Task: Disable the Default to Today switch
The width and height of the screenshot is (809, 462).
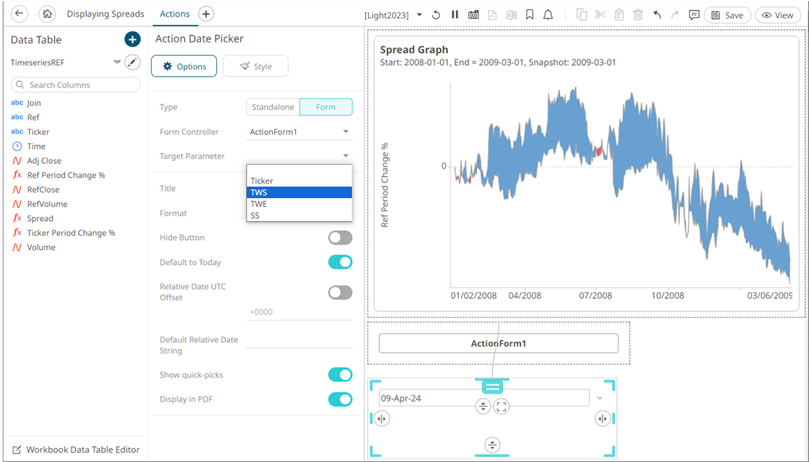Action: coord(340,262)
